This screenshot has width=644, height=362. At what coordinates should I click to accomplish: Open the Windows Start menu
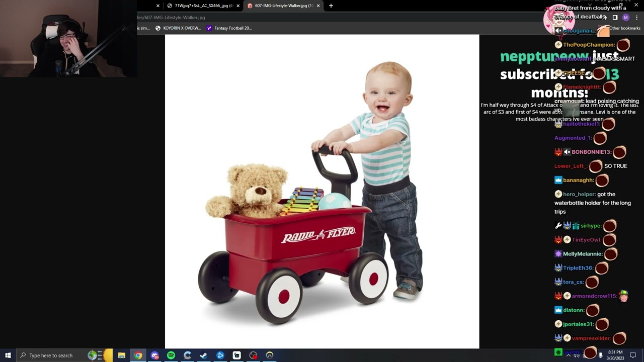point(8,355)
